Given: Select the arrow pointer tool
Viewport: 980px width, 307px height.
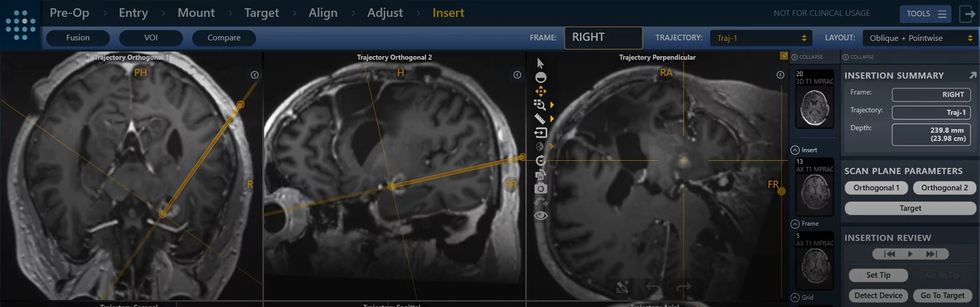Looking at the screenshot, I should click(x=540, y=63).
